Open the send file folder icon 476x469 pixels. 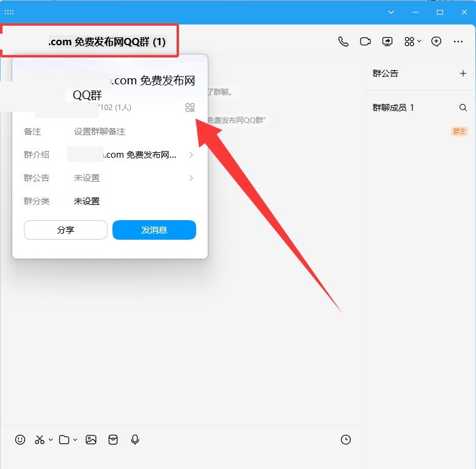pos(64,440)
